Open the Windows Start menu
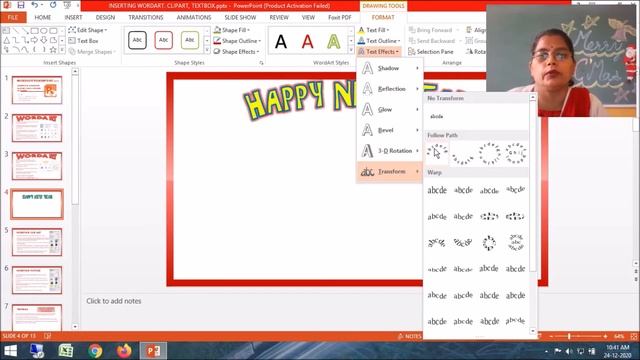This screenshot has width=640, height=360. 10,351
